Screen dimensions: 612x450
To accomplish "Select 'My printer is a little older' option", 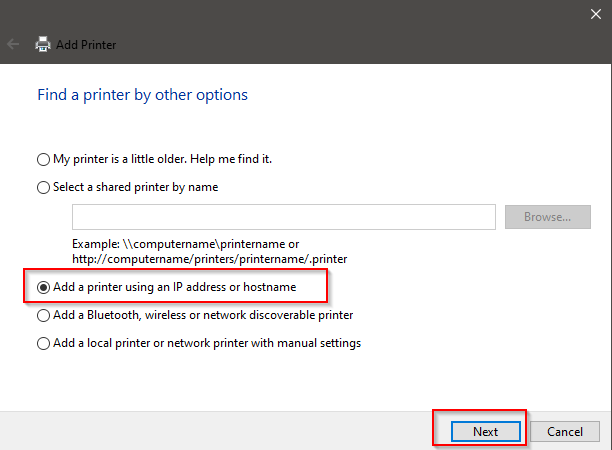I will click(x=42, y=159).
